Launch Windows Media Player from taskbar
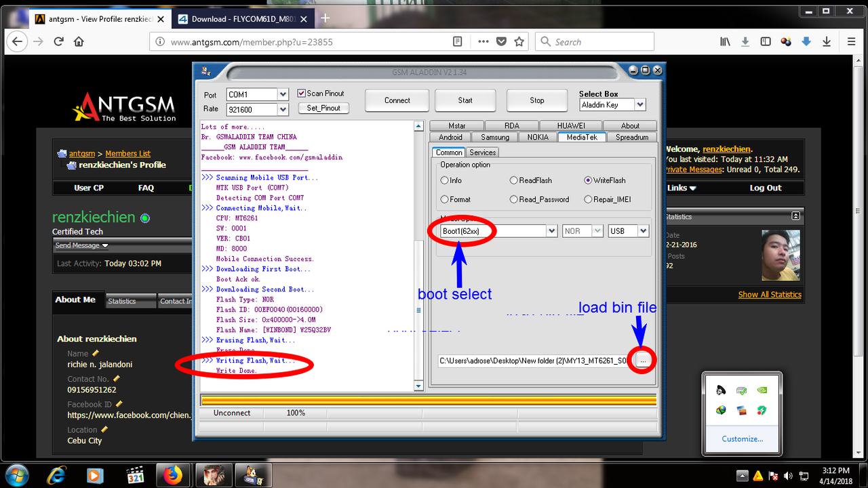 click(x=95, y=474)
